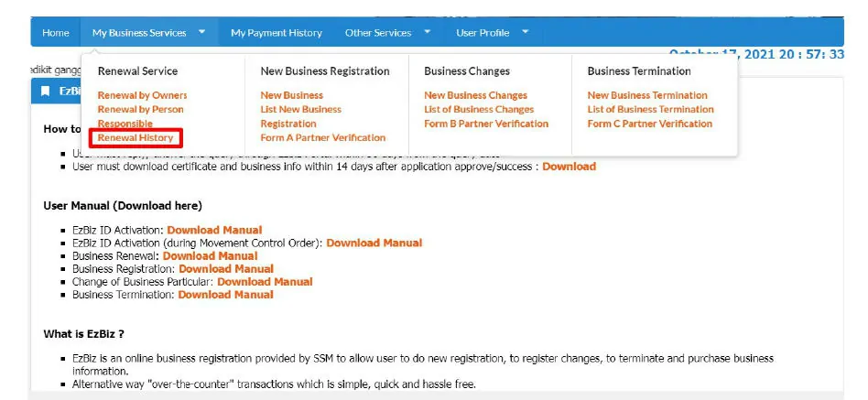
Task: Open List of Business Changes
Action: click(479, 109)
